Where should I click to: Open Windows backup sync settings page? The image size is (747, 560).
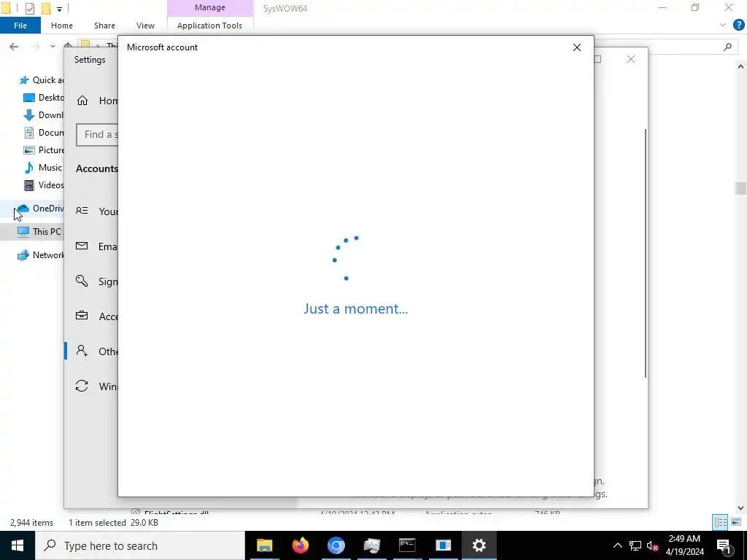click(x=97, y=386)
